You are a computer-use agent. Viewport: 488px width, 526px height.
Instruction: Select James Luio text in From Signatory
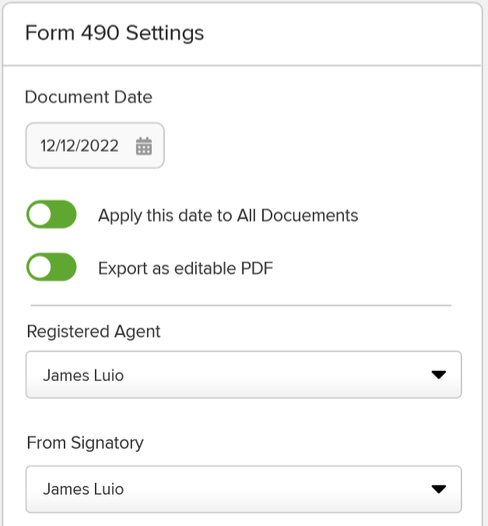click(84, 489)
